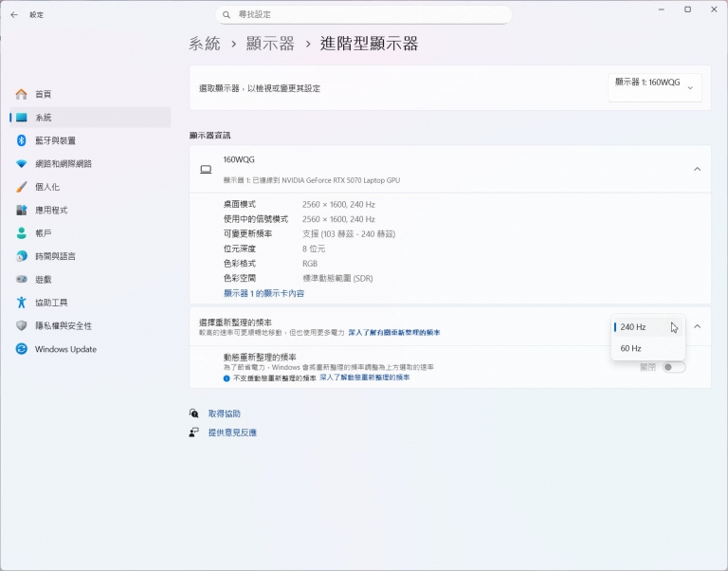Click 取得協助 help link
Screen dimensions: 728x571
coord(225,414)
